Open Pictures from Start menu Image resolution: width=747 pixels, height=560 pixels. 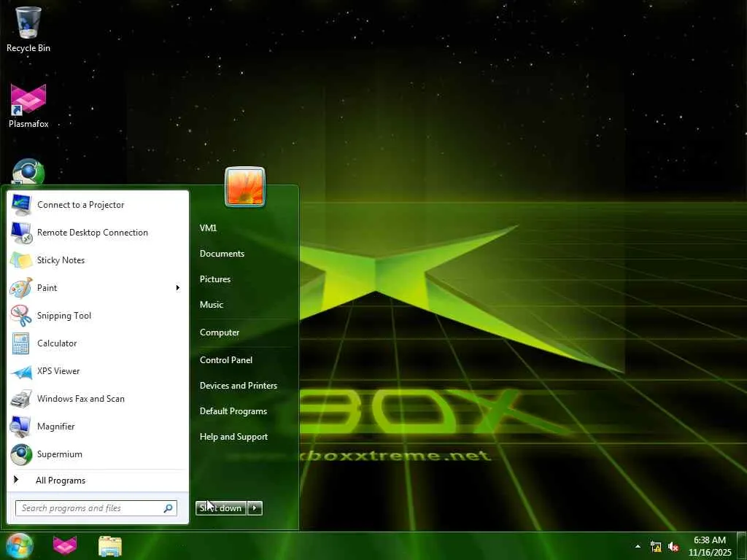[215, 279]
